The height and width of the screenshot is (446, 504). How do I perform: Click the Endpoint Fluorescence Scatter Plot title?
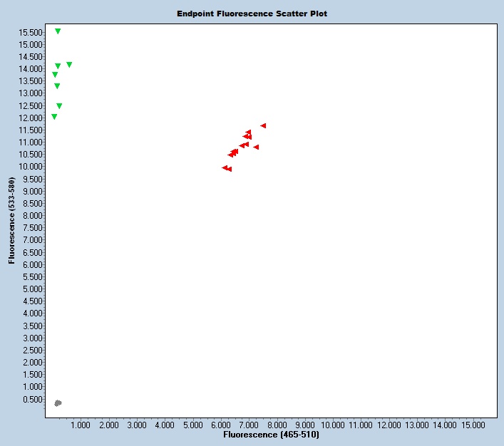[x=252, y=14]
